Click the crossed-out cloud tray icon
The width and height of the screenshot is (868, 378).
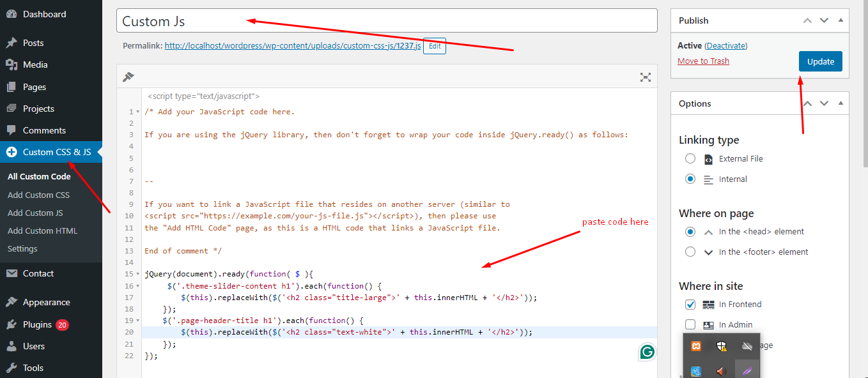pos(746,346)
